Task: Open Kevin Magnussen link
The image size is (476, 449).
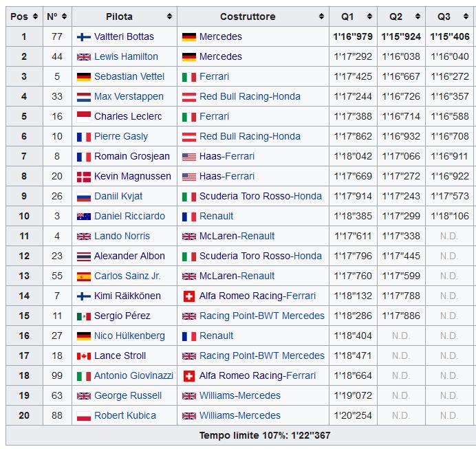Action: point(132,176)
